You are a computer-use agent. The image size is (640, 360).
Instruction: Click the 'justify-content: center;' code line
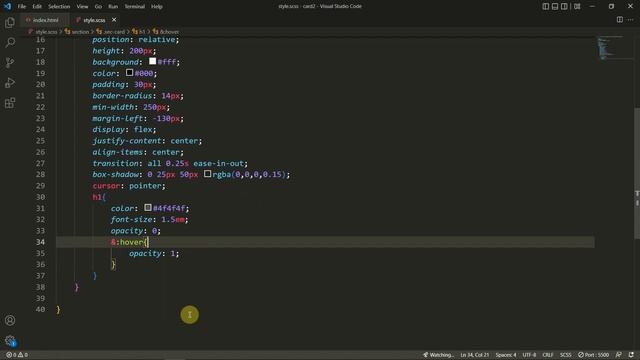pyautogui.click(x=147, y=141)
